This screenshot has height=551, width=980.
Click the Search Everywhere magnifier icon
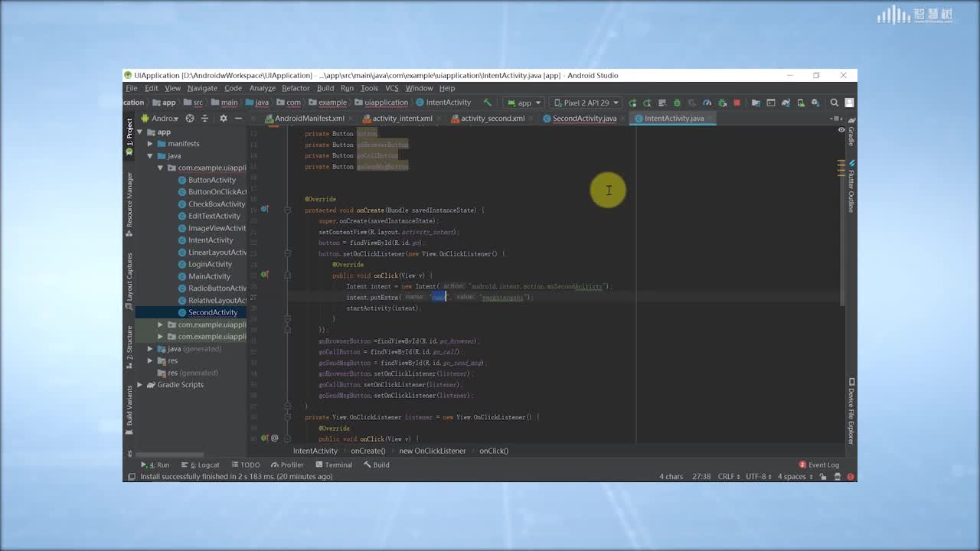(x=835, y=103)
